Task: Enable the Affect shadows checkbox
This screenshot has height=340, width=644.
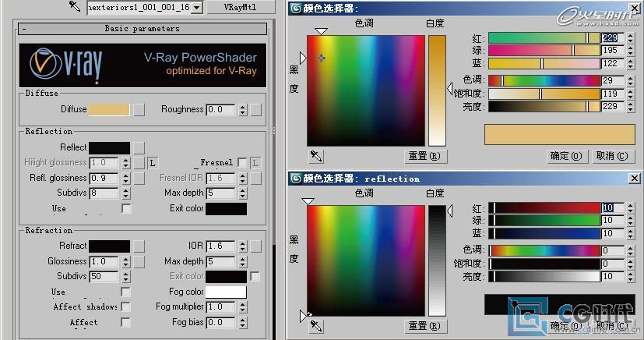Action: coord(125,306)
